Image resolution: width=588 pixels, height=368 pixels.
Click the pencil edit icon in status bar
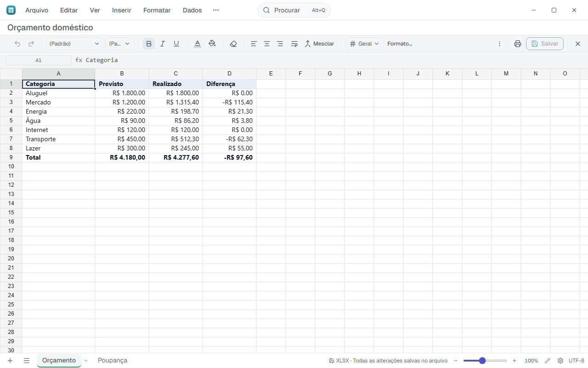click(x=548, y=361)
